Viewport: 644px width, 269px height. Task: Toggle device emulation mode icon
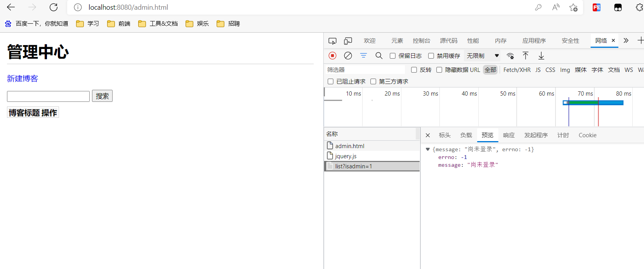pyautogui.click(x=348, y=41)
